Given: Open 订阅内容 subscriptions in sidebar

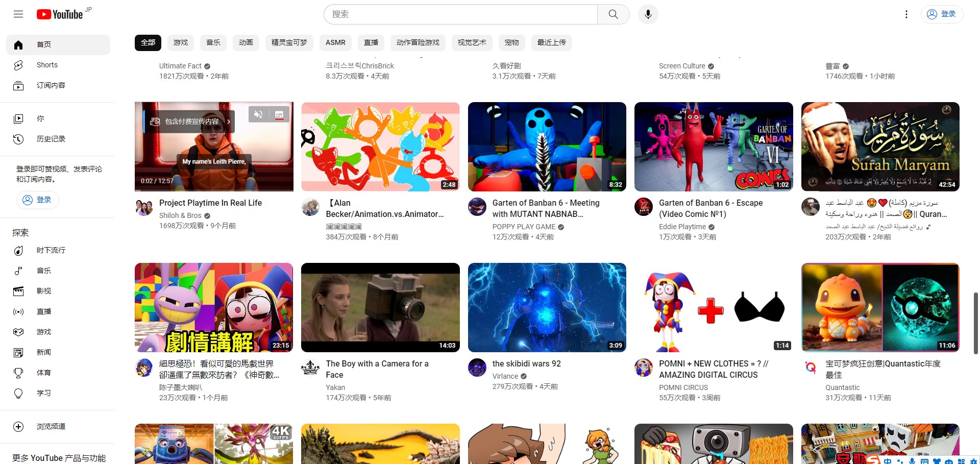Looking at the screenshot, I should click(58, 86).
